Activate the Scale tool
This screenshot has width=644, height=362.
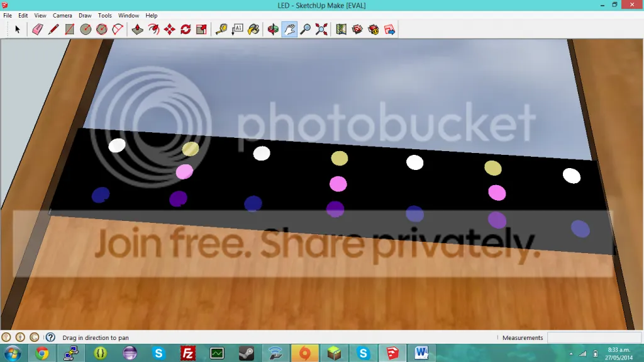tap(202, 29)
